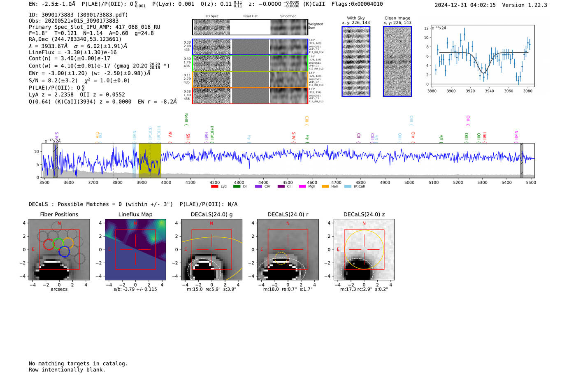Select the light blue (K)CaII legend swatch
576x392 pixels.
point(348,186)
